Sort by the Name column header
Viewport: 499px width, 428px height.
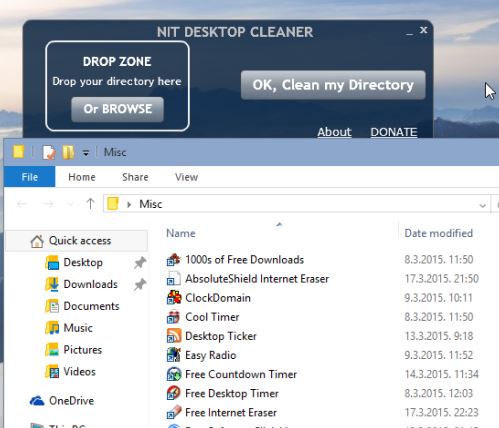[x=181, y=233]
